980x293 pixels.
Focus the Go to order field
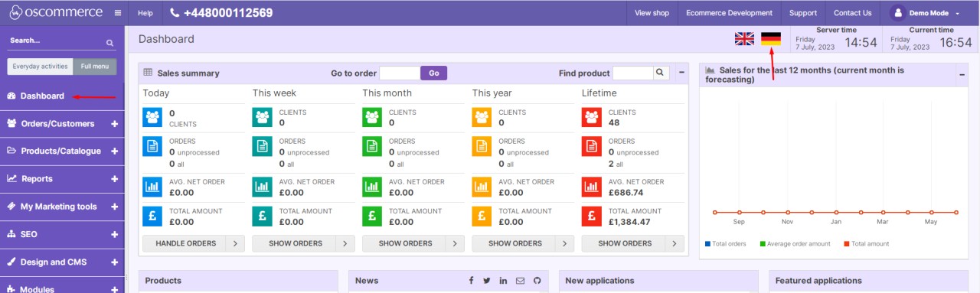tap(400, 73)
